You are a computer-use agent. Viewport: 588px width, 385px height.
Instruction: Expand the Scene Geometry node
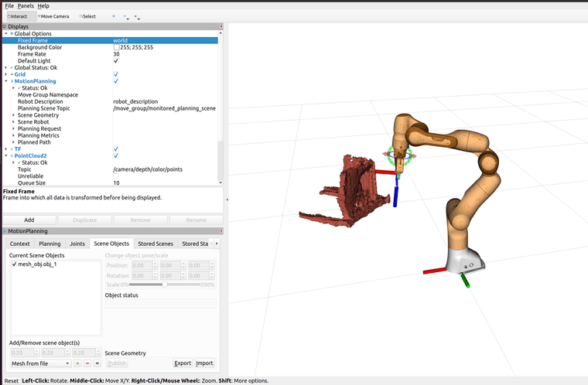[13, 115]
